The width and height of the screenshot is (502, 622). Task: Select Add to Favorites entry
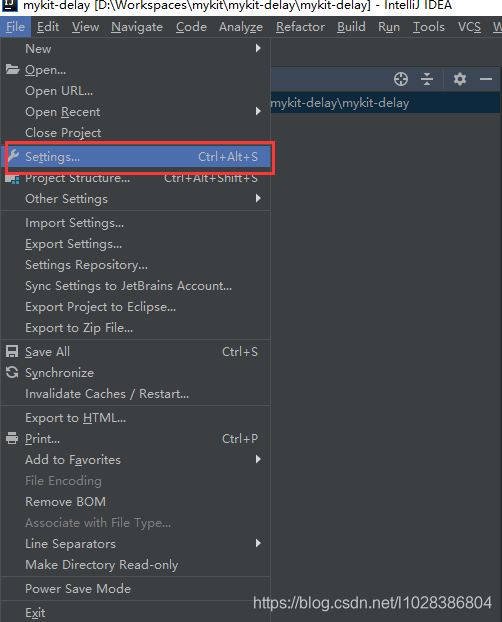click(x=136, y=460)
